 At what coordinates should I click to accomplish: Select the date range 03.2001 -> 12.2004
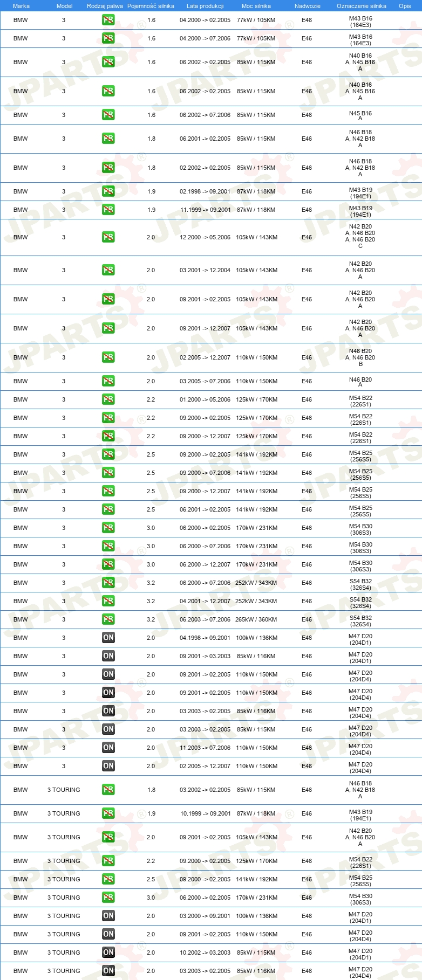[x=205, y=270]
